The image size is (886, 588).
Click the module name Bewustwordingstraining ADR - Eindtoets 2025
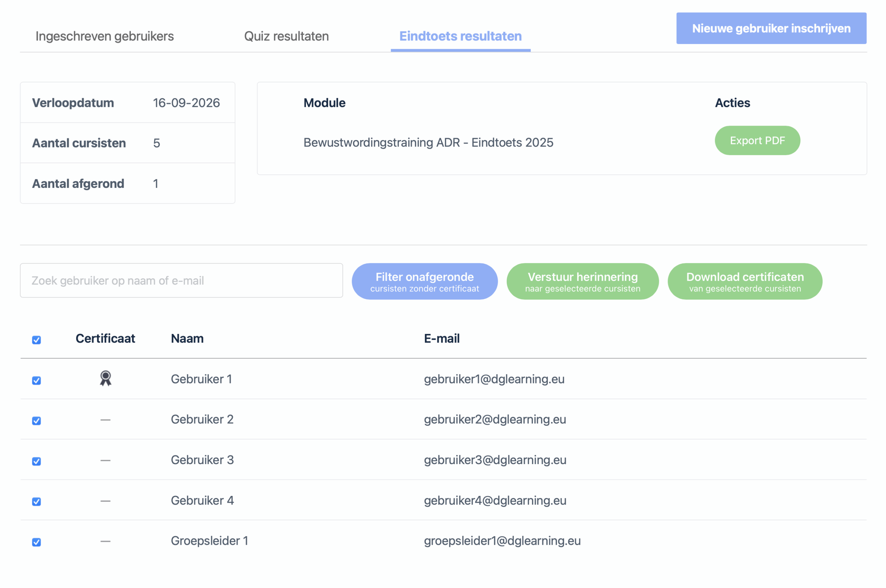[428, 143]
